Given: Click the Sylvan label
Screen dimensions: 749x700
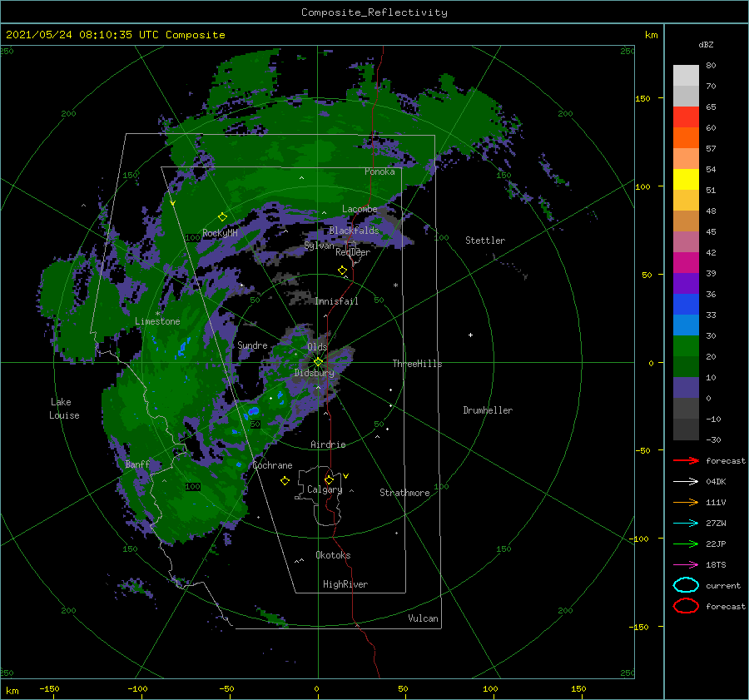Looking at the screenshot, I should (x=319, y=246).
